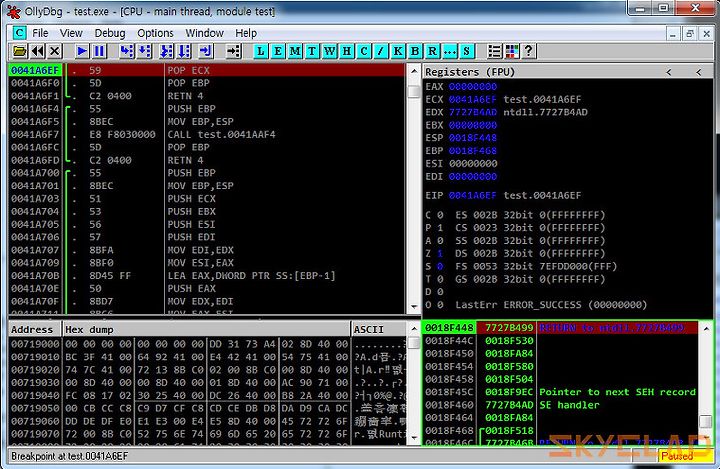The image size is (720, 469).
Task: Open Patches window with slash button
Action: 381,51
